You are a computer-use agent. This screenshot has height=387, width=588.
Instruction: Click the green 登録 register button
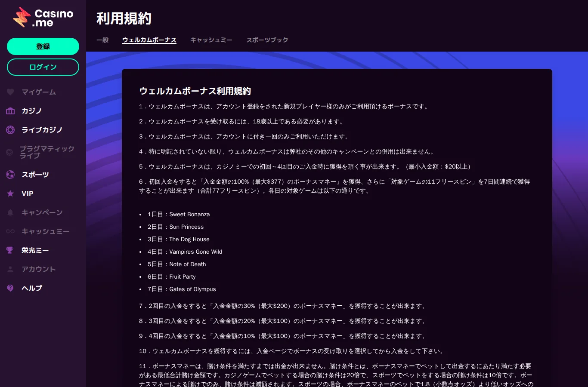tap(43, 46)
